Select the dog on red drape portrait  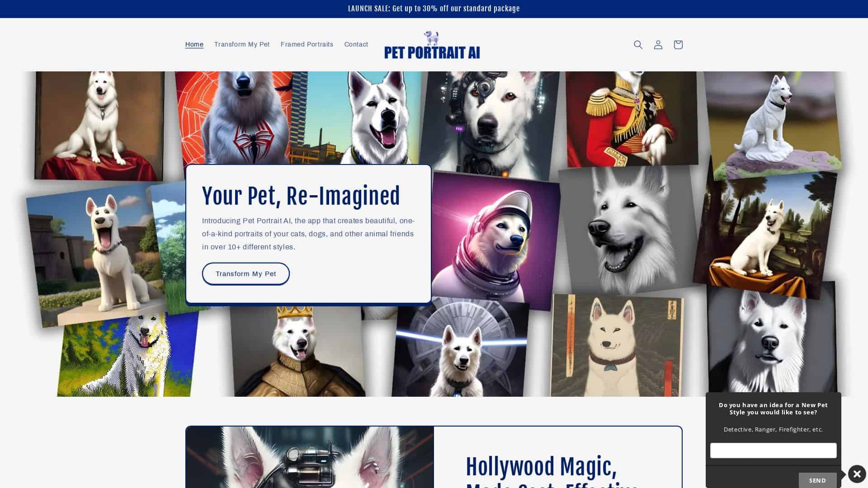(x=99, y=126)
